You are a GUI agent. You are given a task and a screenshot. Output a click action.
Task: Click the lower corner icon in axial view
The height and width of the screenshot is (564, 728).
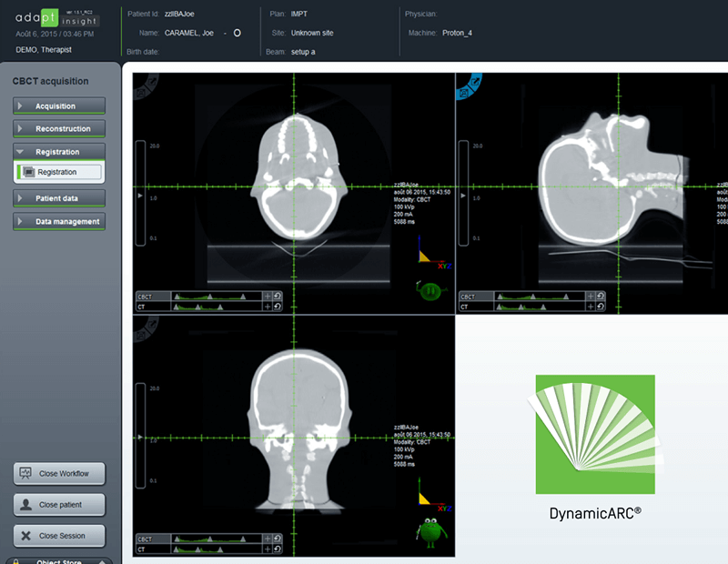point(140,94)
